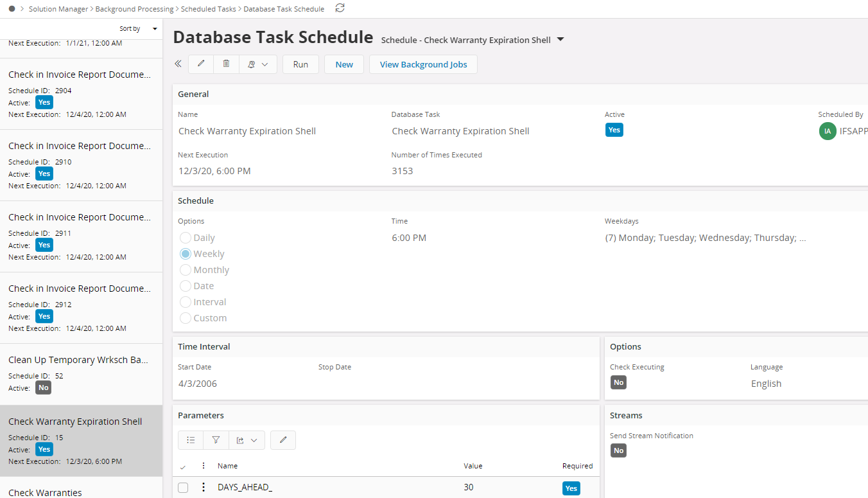
Task: Click the Run button
Action: tap(300, 64)
